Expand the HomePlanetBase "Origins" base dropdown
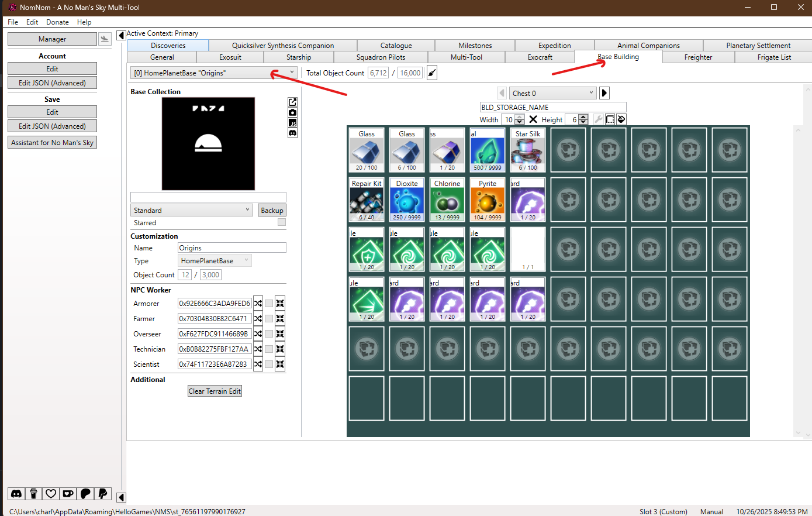 213,73
